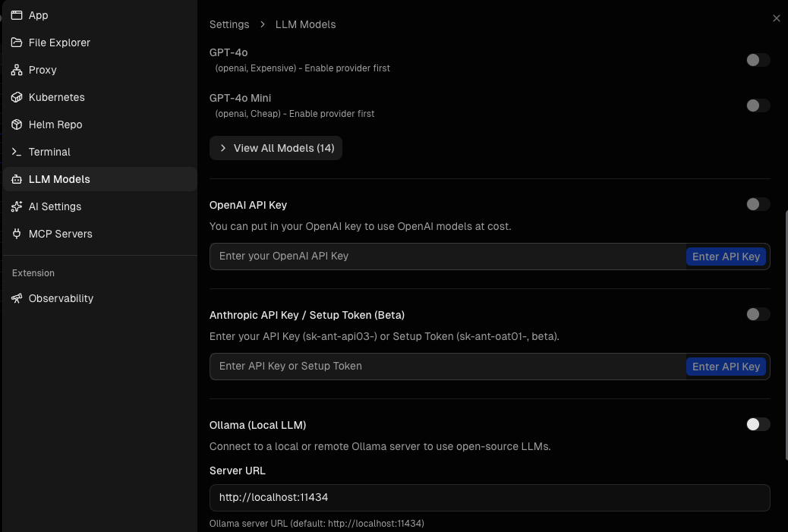
Task: Click the '(openai, Expensive) - Enable provider first' note
Action: point(303,68)
